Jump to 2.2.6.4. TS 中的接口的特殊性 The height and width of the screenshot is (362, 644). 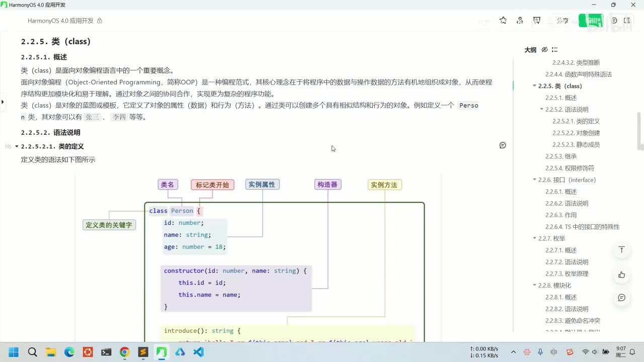(583, 227)
